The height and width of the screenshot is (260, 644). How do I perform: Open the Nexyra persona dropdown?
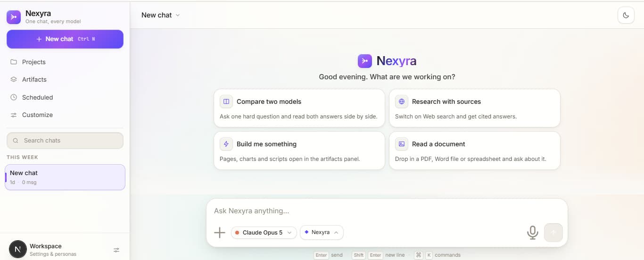click(322, 232)
